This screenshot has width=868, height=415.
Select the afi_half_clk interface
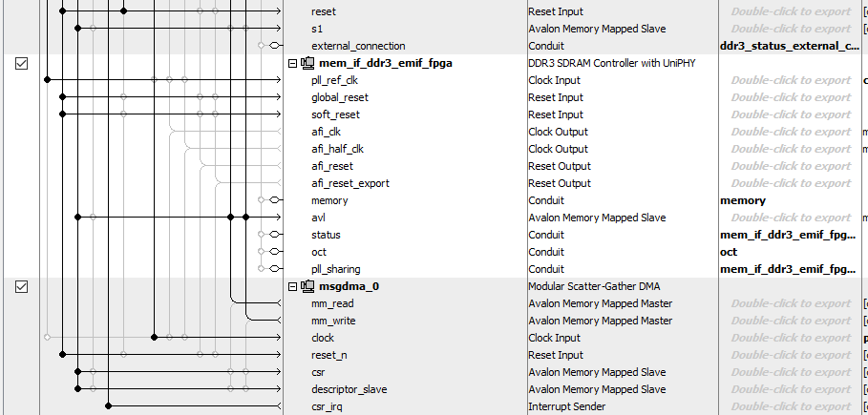pos(337,149)
